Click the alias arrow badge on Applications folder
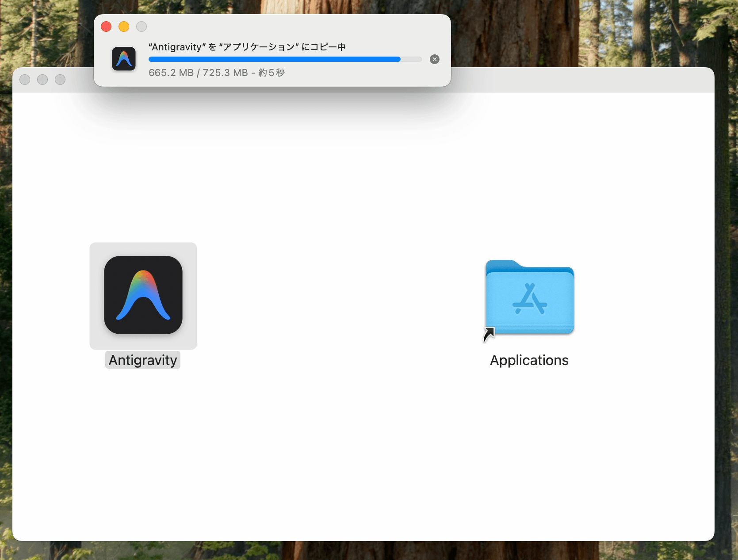 (x=489, y=334)
